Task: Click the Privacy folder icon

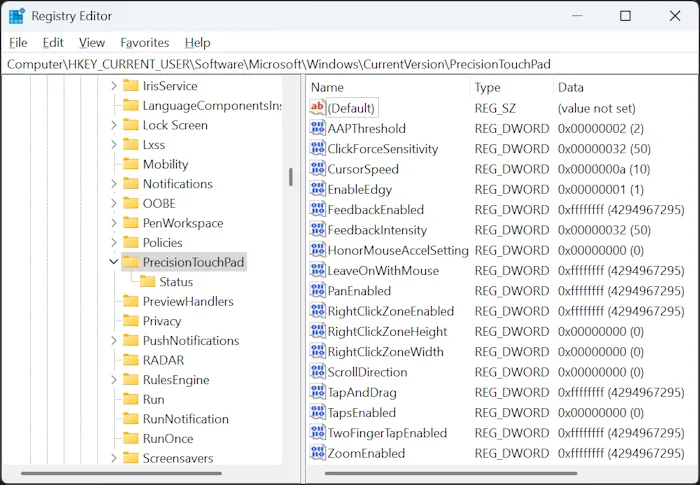Action: click(x=130, y=321)
